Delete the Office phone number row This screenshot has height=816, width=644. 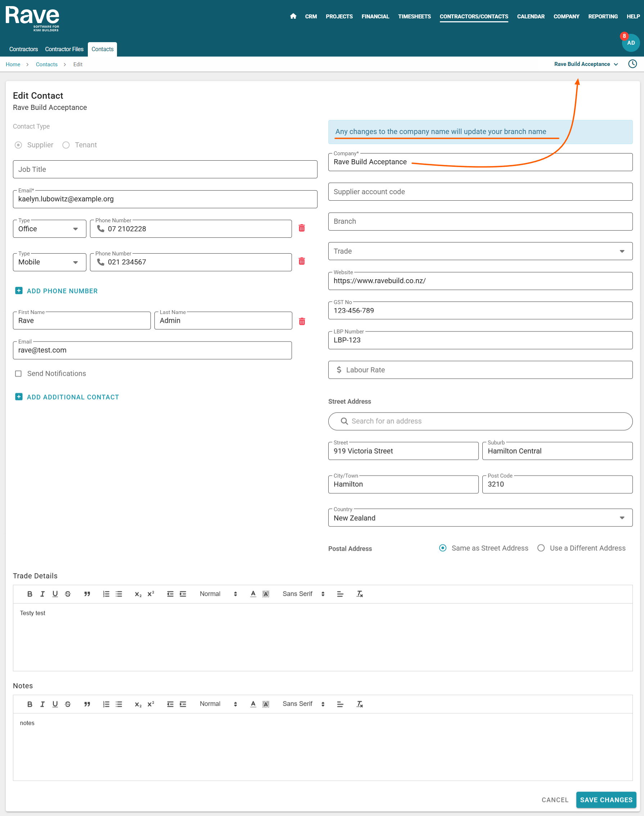tap(302, 228)
